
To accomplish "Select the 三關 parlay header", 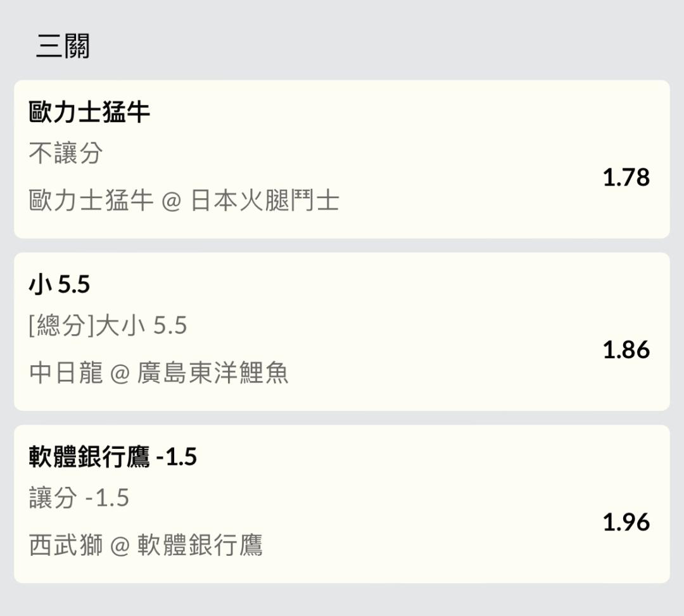I will (x=63, y=46).
